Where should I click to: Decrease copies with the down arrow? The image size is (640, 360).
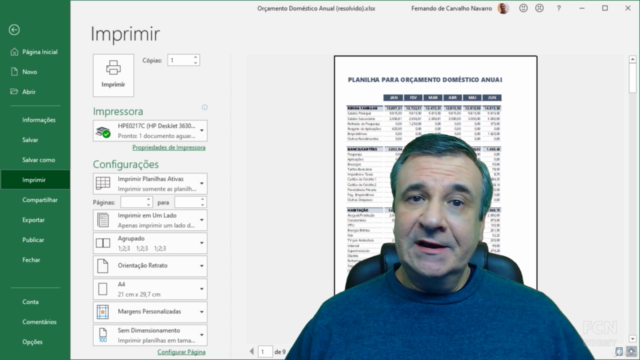pos(196,63)
